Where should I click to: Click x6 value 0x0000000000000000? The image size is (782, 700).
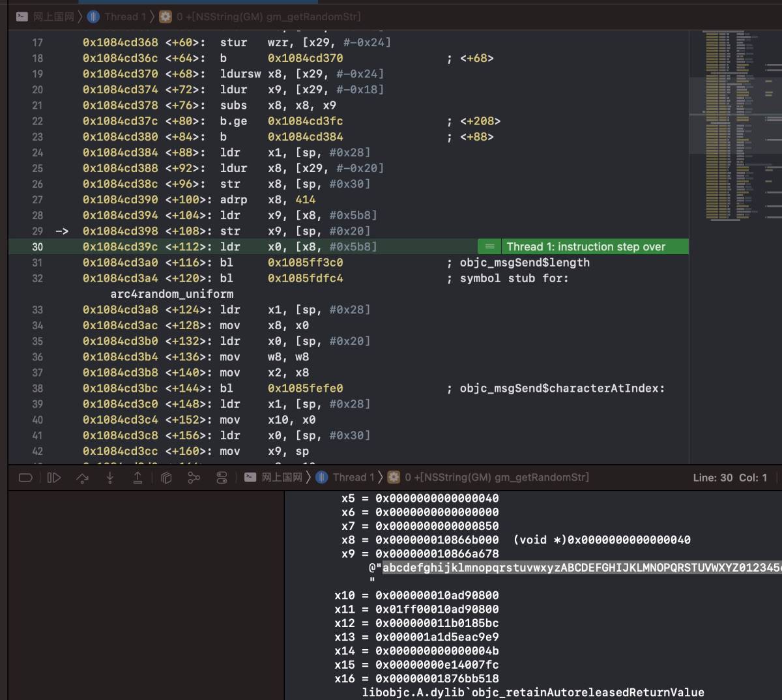click(x=437, y=512)
